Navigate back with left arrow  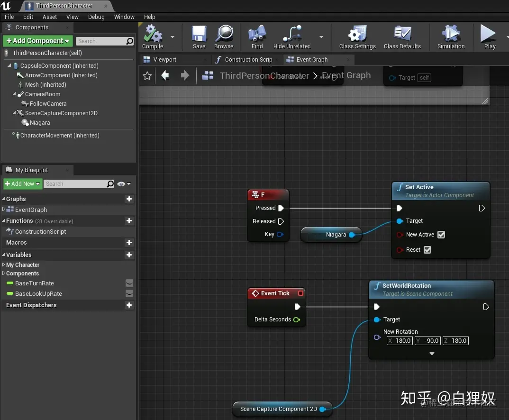[165, 76]
